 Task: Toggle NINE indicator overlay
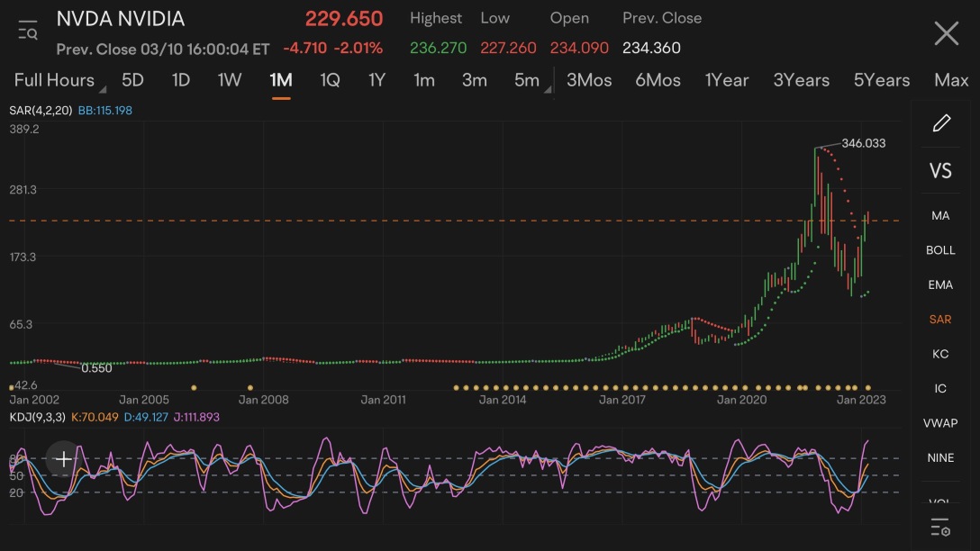click(940, 458)
